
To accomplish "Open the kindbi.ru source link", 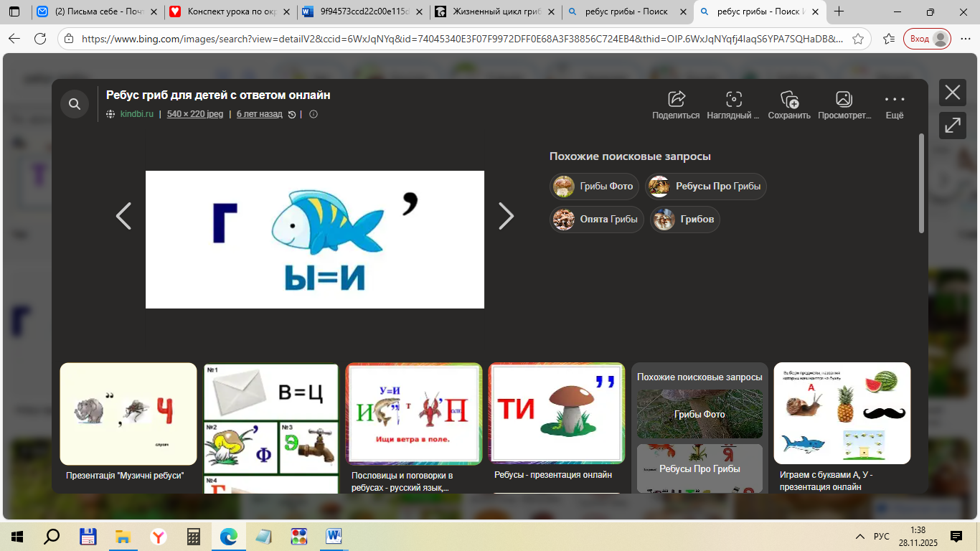I will tap(136, 114).
